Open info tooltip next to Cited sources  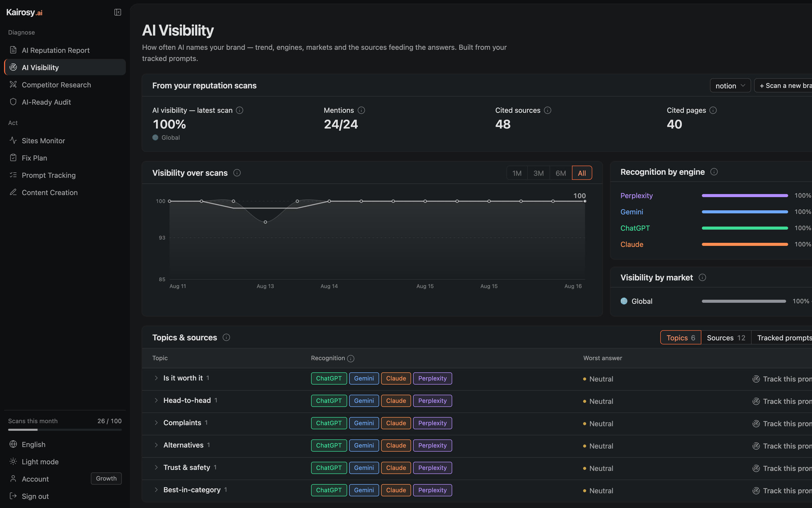point(548,110)
